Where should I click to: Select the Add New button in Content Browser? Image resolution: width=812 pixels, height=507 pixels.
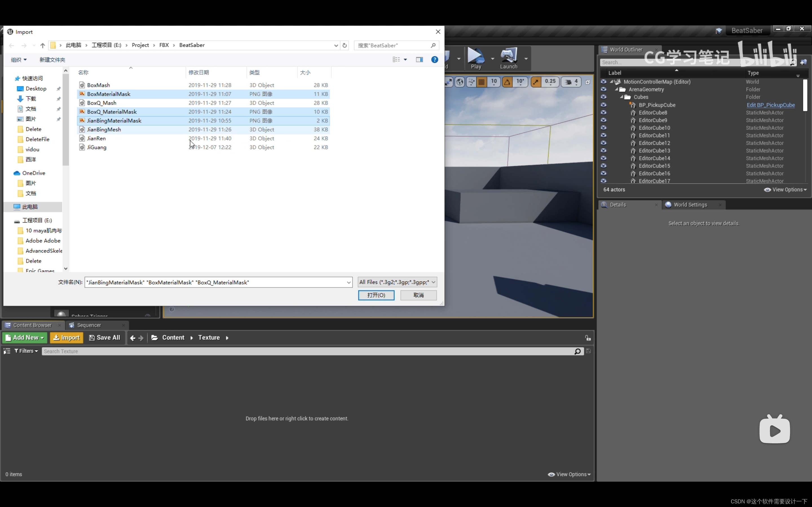click(x=25, y=337)
